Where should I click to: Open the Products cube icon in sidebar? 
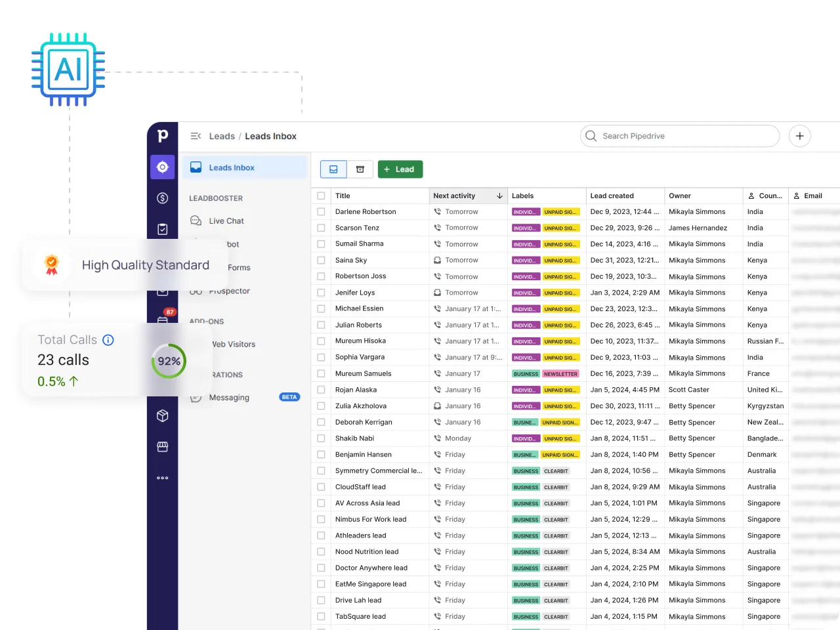163,415
